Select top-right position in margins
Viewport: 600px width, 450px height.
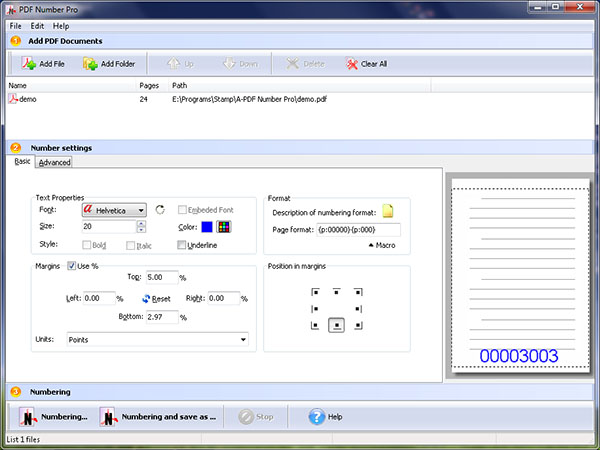click(358, 292)
